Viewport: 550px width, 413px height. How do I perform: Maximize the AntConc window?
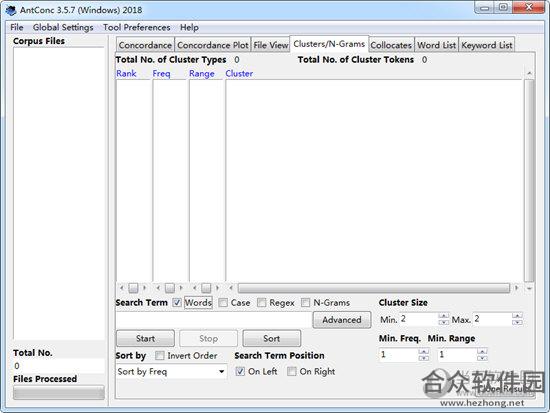click(503, 8)
